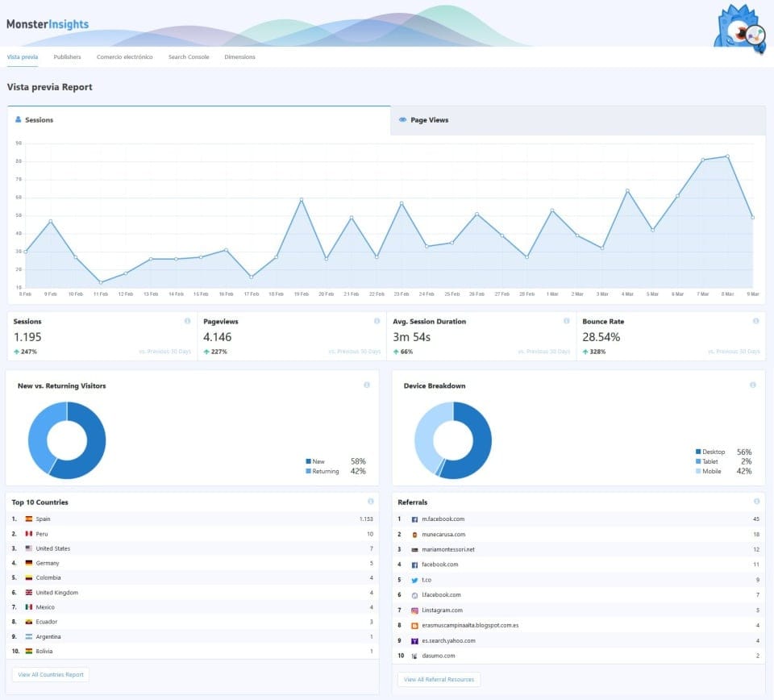Click the New vs. Returning donut chart
Screen dimensions: 774x700
pos(67,440)
